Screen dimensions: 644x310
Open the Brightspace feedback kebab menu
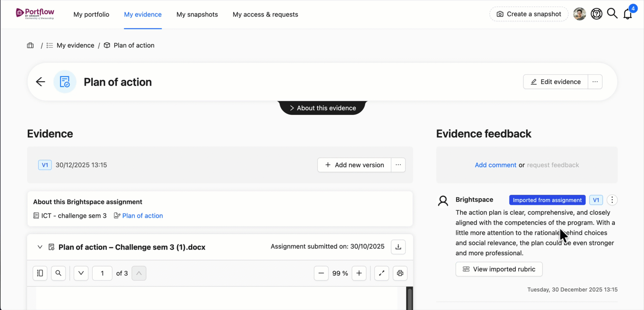click(612, 200)
